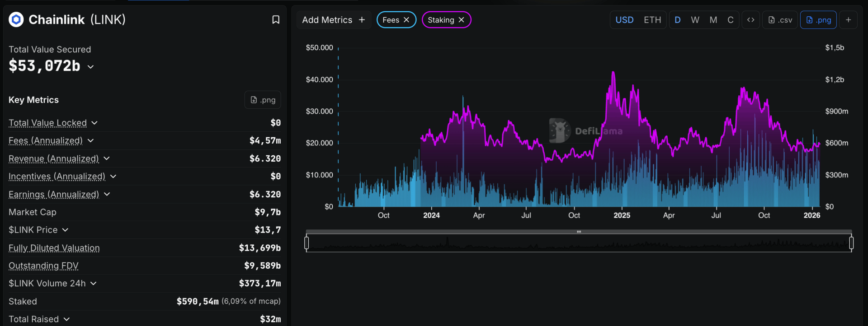The height and width of the screenshot is (326, 868).
Task: Export the chart as .png
Action: 818,20
